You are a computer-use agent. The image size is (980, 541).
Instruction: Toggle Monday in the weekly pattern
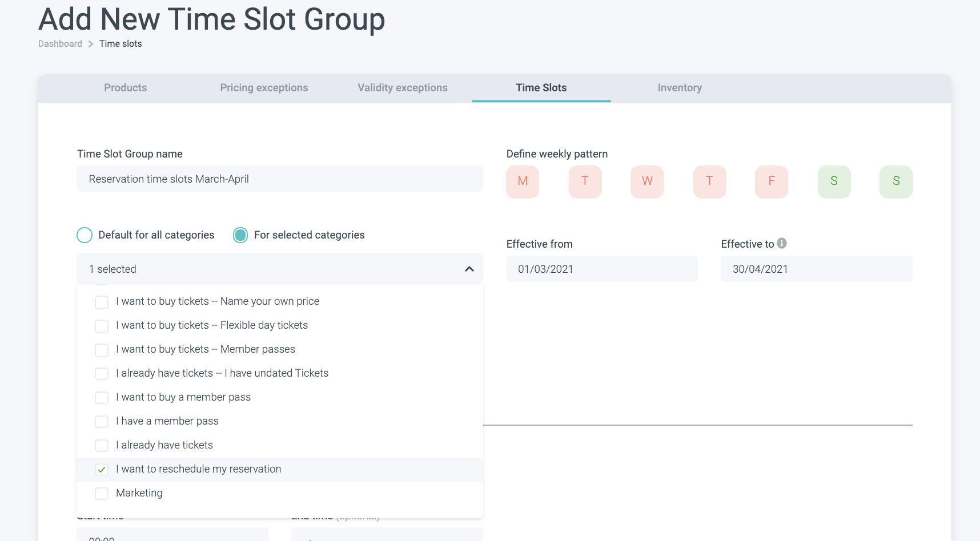523,181
